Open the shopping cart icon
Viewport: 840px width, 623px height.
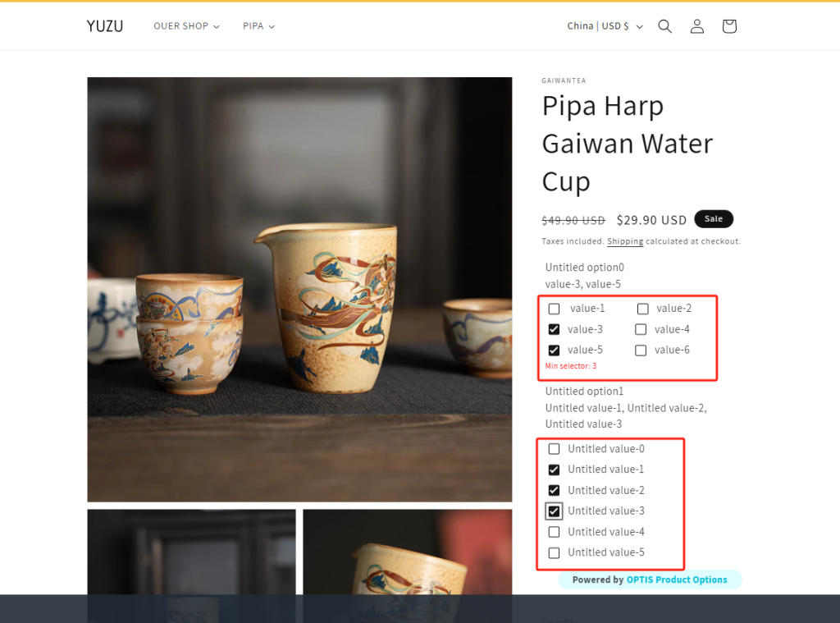[728, 25]
